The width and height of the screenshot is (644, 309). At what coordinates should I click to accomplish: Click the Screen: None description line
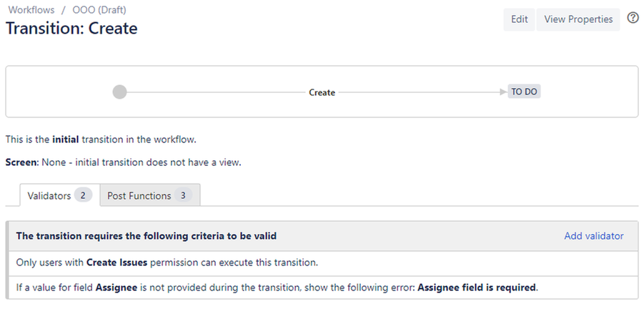pos(123,162)
